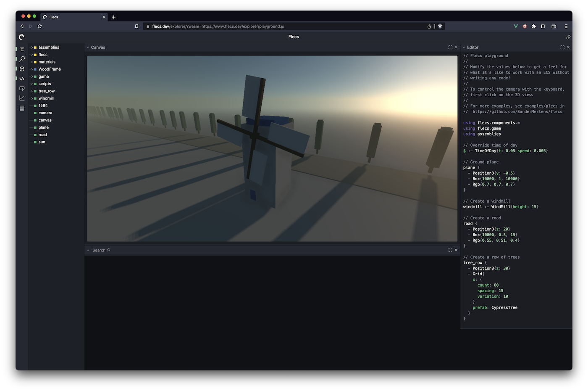Viewport: 588px width, 391px height.
Task: Select the camera entity in tree
Action: click(45, 113)
